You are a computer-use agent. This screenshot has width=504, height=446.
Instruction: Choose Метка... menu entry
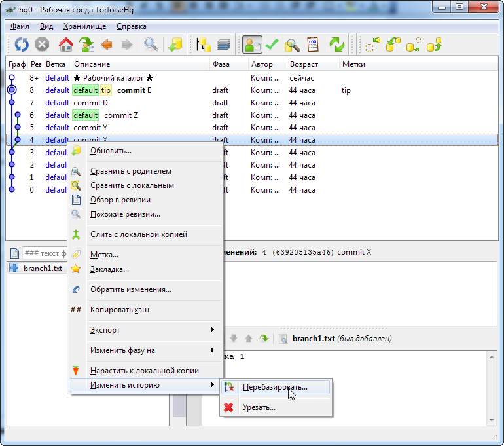click(145, 255)
